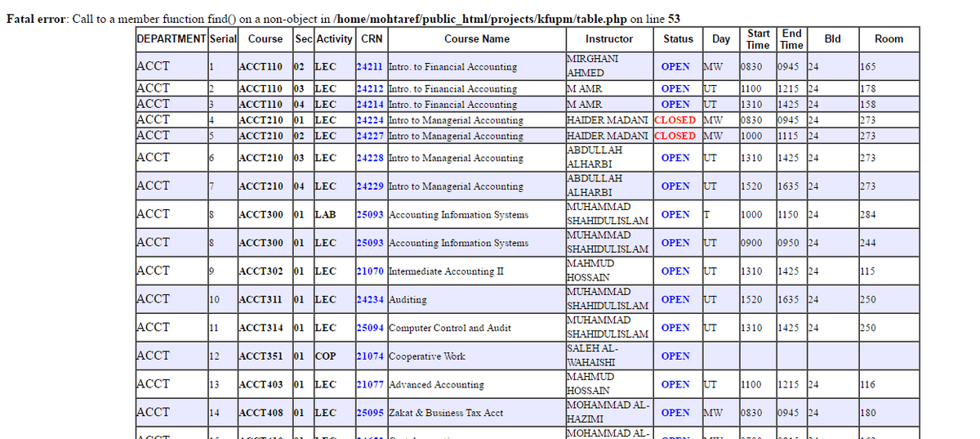Click course name Auditing

[408, 300]
